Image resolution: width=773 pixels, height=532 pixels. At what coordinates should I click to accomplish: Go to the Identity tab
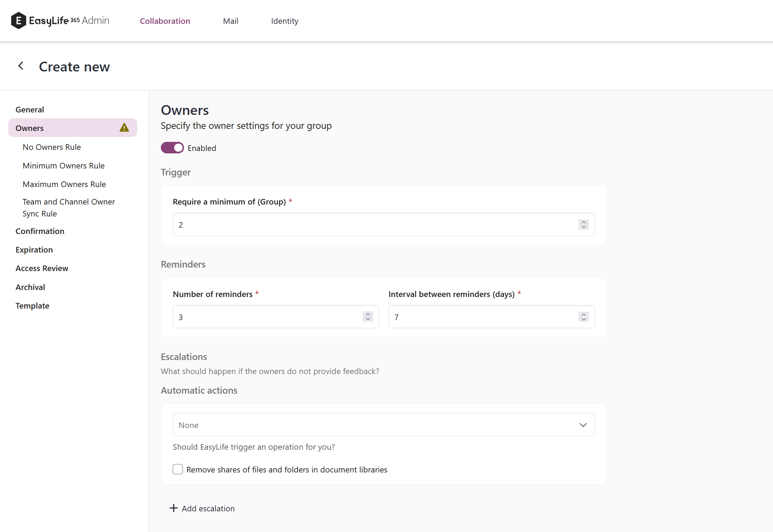285,21
